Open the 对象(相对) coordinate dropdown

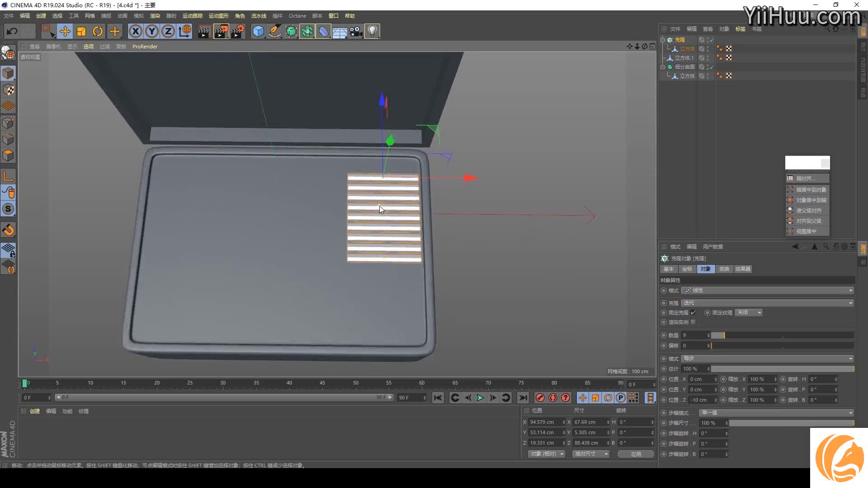547,454
